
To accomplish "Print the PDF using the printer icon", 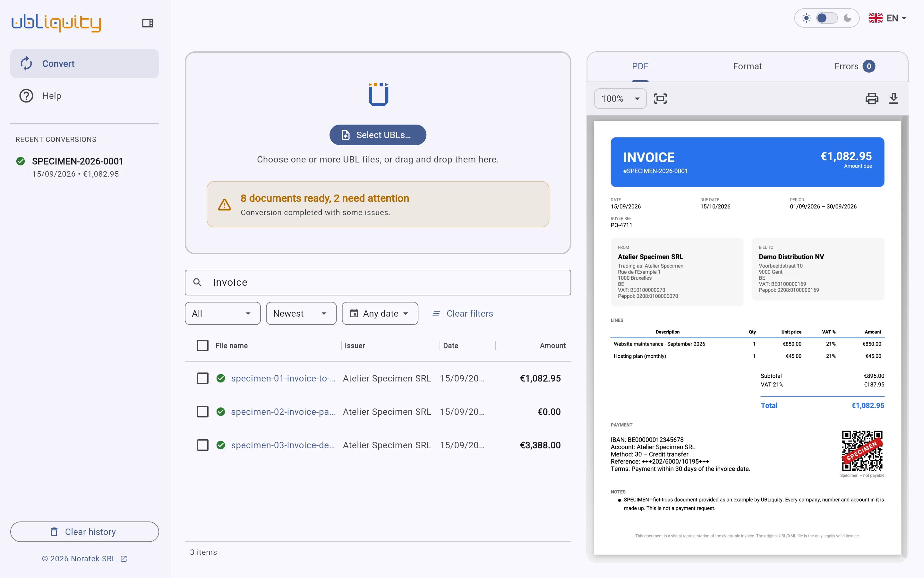I will point(872,99).
